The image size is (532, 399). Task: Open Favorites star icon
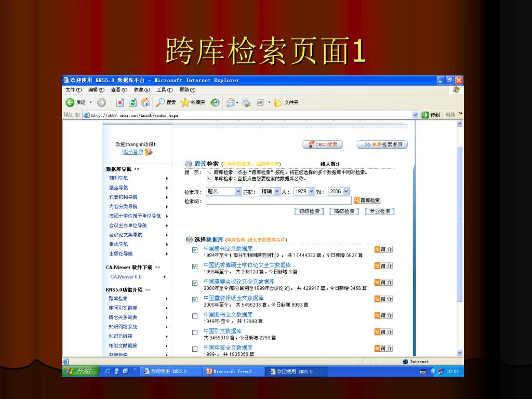(x=184, y=102)
